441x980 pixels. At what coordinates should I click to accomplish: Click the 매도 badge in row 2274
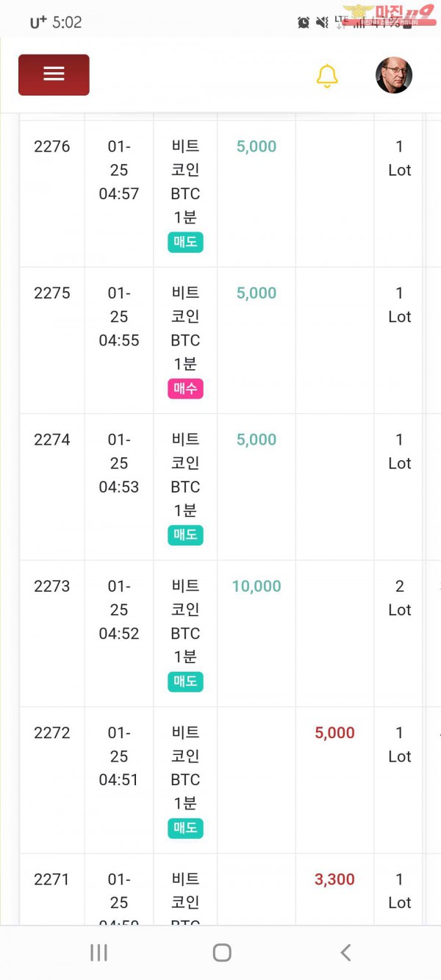coord(185,534)
